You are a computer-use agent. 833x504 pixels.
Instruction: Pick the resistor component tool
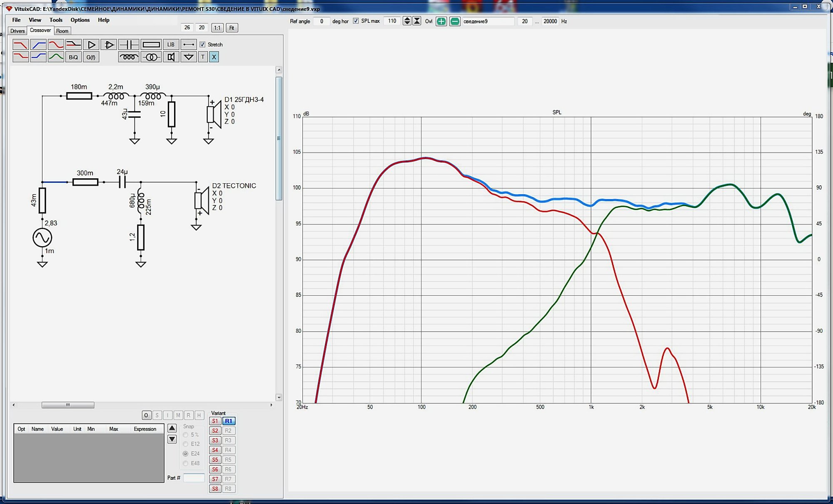[x=151, y=45]
